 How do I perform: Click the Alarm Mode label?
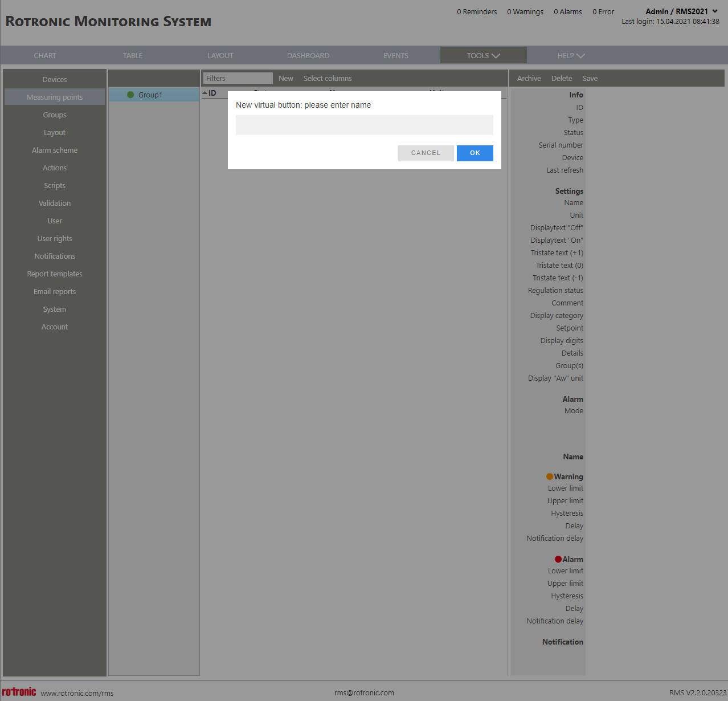point(574,410)
